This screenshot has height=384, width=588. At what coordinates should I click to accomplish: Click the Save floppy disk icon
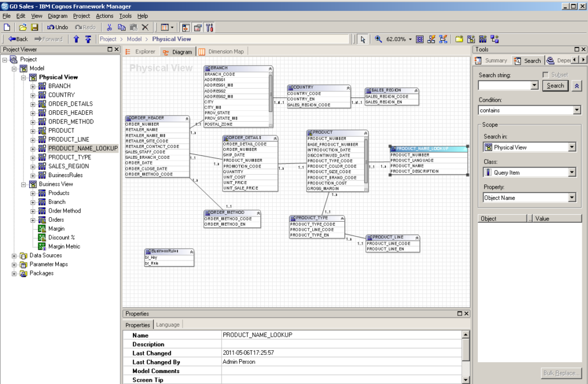pos(34,27)
